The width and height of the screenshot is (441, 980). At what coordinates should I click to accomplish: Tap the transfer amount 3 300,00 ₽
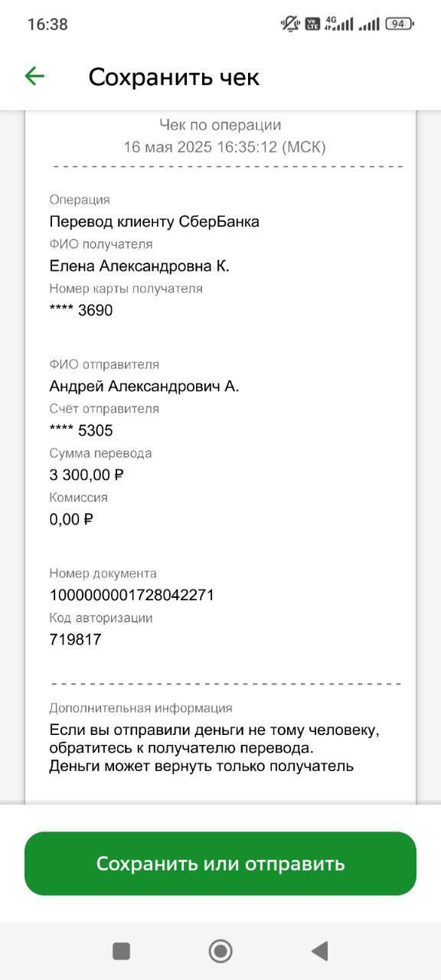(87, 475)
